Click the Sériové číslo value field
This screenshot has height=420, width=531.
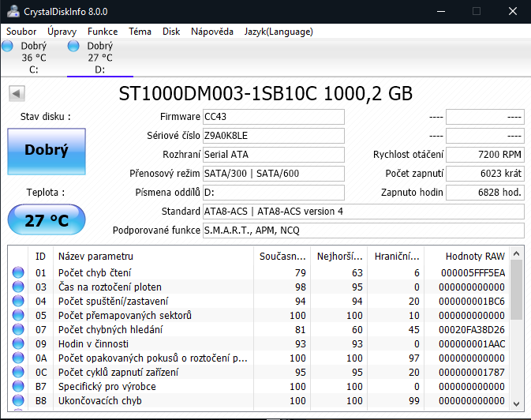(273, 135)
